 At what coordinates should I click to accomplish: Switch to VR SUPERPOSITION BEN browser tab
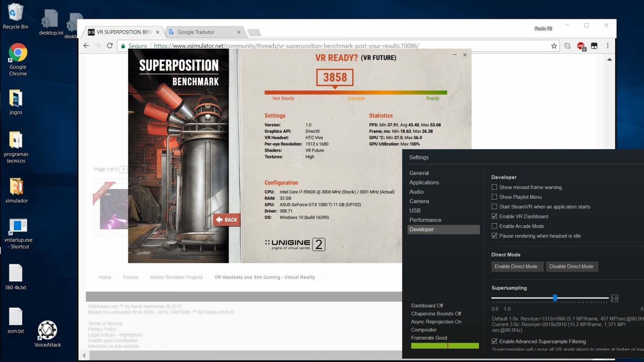[x=124, y=32]
